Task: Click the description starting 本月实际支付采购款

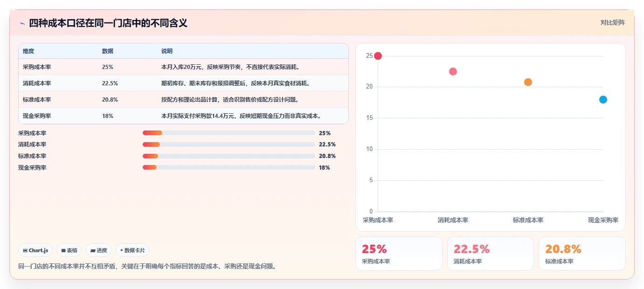Action: [241, 116]
